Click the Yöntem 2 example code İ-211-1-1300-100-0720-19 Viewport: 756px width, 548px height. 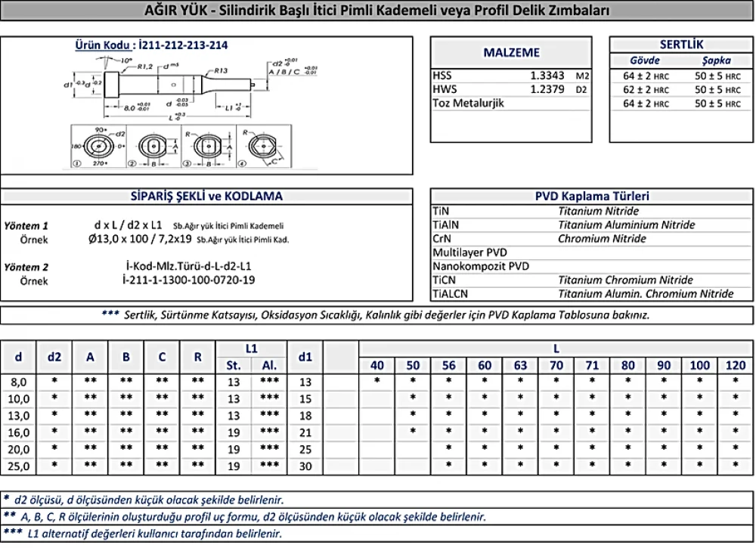188,280
